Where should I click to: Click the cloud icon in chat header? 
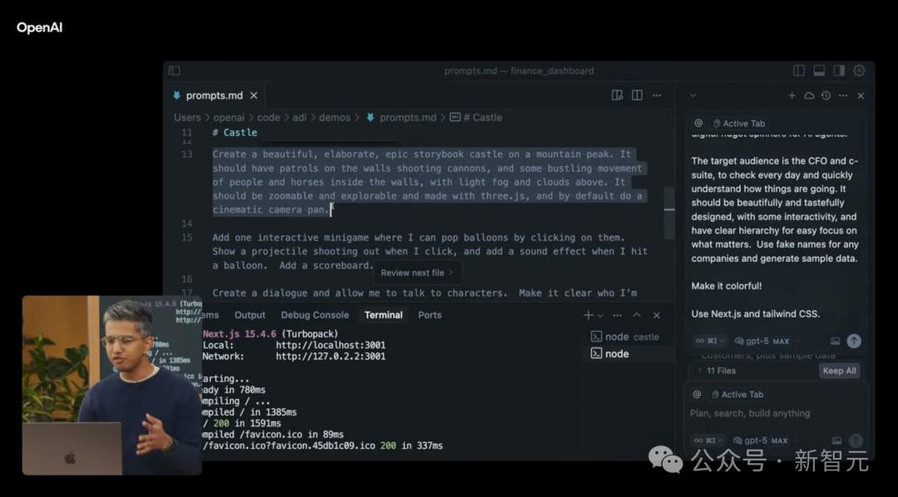(x=808, y=96)
